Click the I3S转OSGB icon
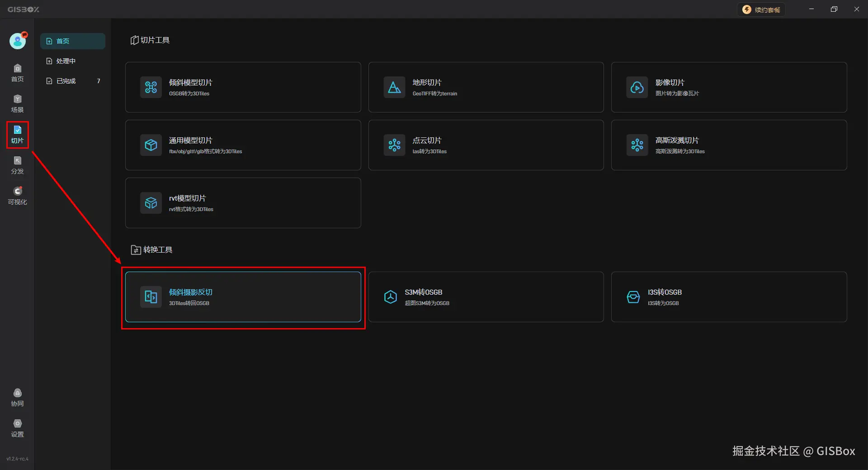Image resolution: width=868 pixels, height=470 pixels. pos(633,297)
